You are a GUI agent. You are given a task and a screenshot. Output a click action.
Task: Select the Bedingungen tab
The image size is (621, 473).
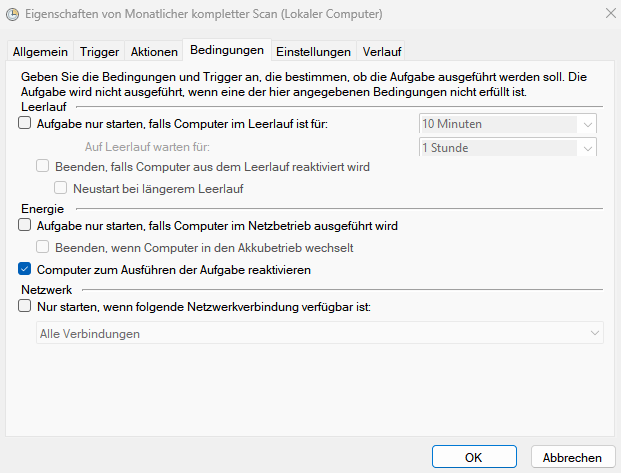[x=227, y=50]
